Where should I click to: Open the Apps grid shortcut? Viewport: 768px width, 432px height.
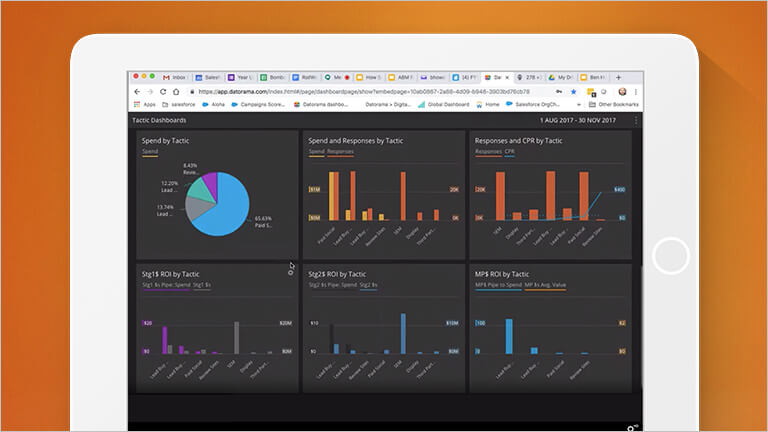coord(144,104)
